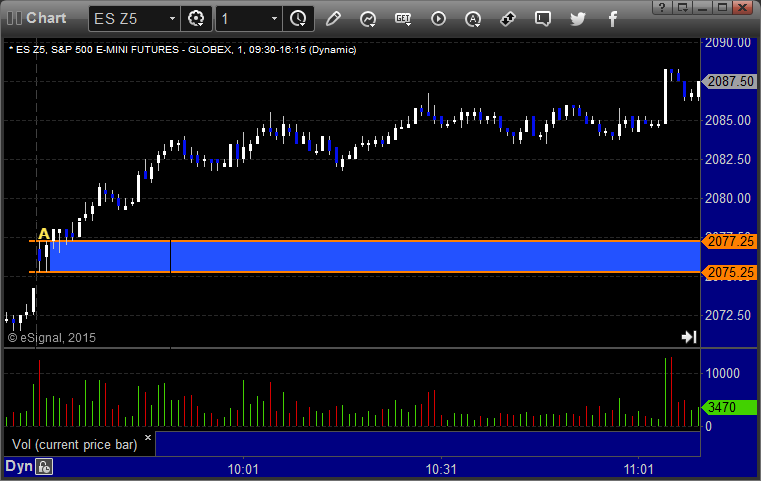761x481 pixels.
Task: Click the 2082.50 price axis label
Action: pos(728,159)
